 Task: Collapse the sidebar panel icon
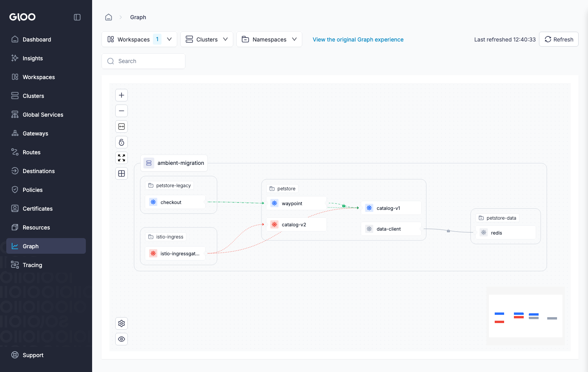tap(77, 17)
